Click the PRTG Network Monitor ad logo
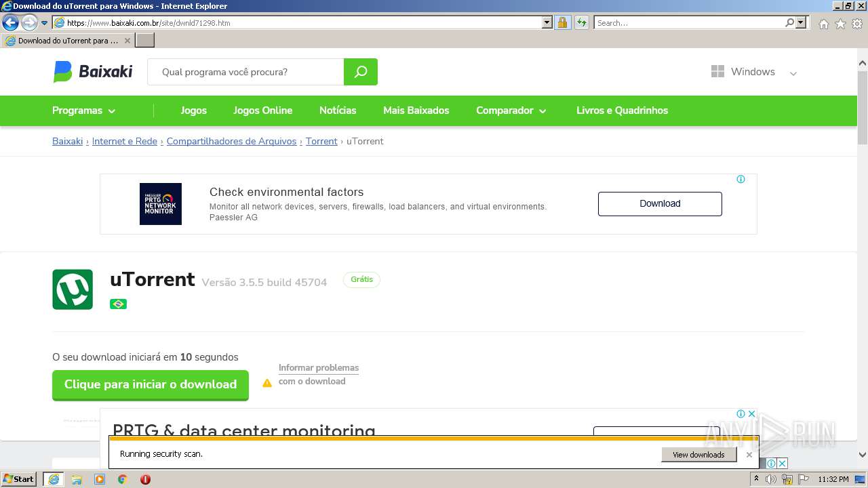Image resolution: width=868 pixels, height=488 pixels. point(161,204)
